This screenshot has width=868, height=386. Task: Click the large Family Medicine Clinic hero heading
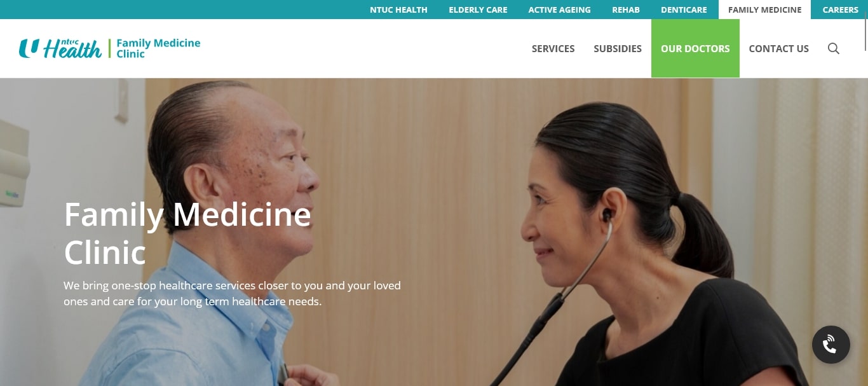click(187, 233)
